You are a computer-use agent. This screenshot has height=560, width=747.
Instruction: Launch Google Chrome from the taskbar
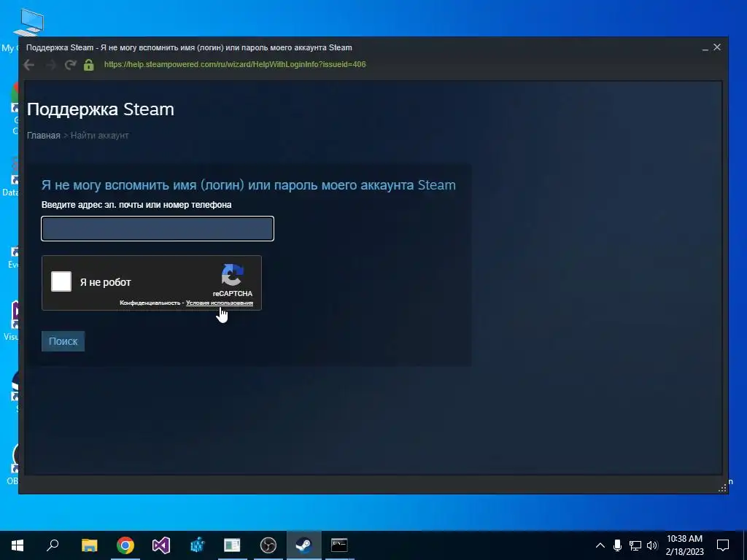tap(125, 545)
